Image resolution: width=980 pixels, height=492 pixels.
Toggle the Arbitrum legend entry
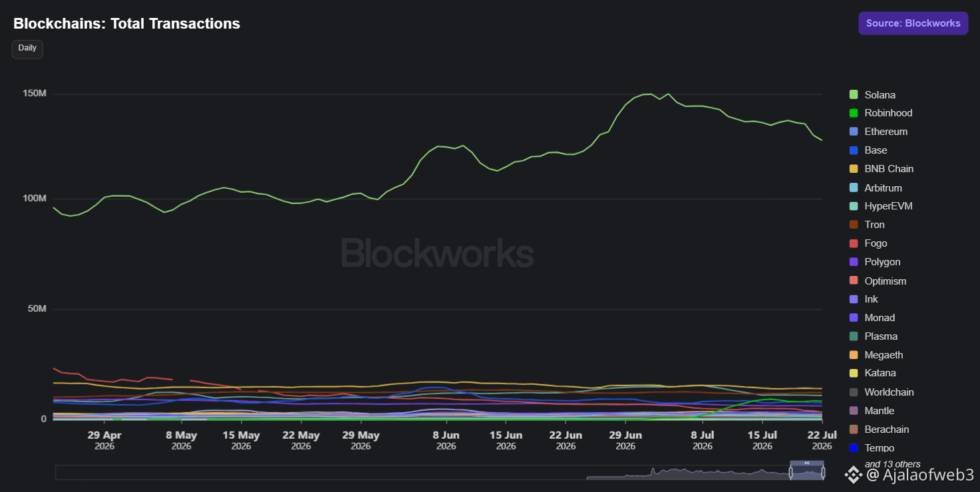pos(876,188)
